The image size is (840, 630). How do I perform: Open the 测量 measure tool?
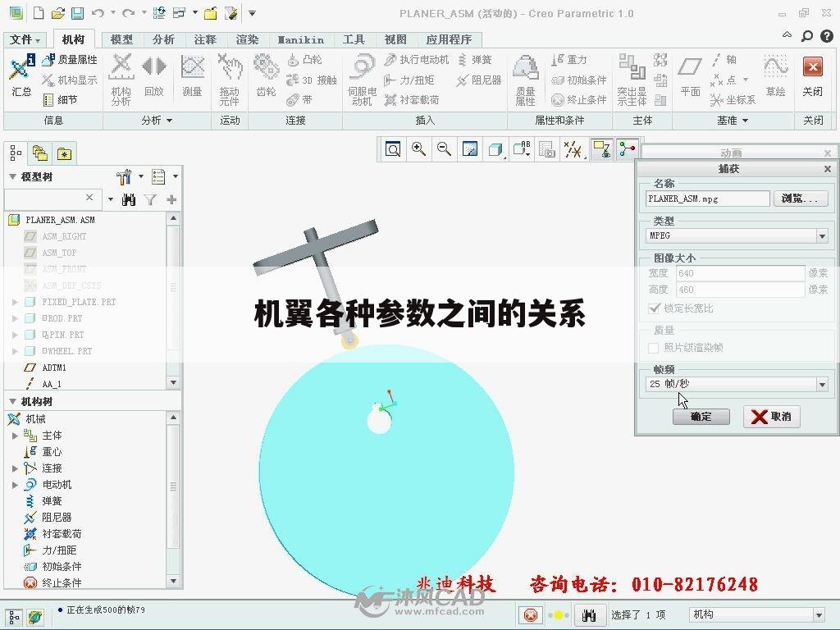192,75
